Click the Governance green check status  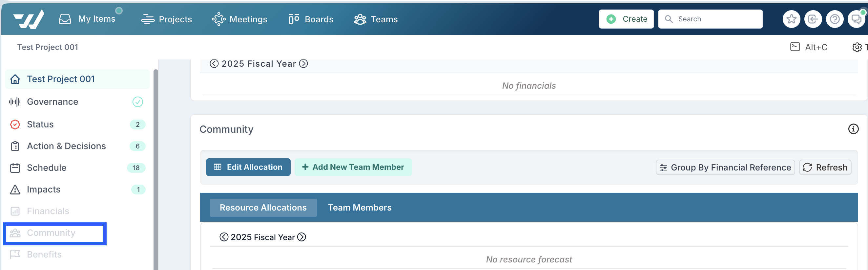(137, 101)
